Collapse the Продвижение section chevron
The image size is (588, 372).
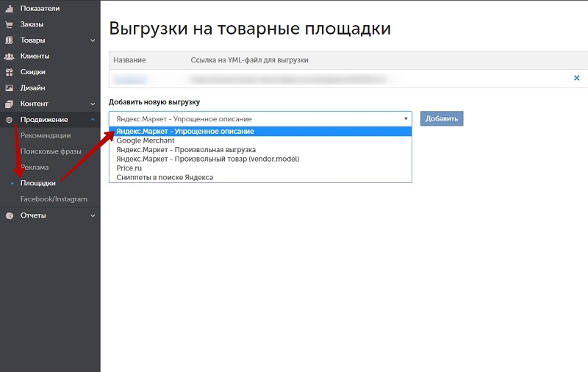[93, 120]
